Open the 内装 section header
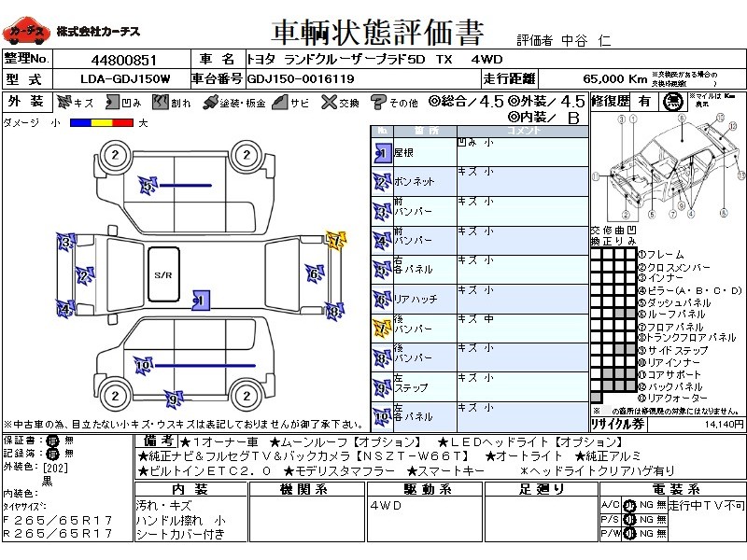 [x=190, y=489]
